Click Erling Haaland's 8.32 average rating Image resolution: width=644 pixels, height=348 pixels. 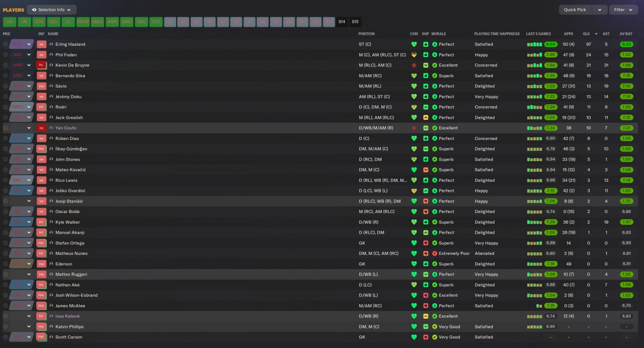(626, 44)
